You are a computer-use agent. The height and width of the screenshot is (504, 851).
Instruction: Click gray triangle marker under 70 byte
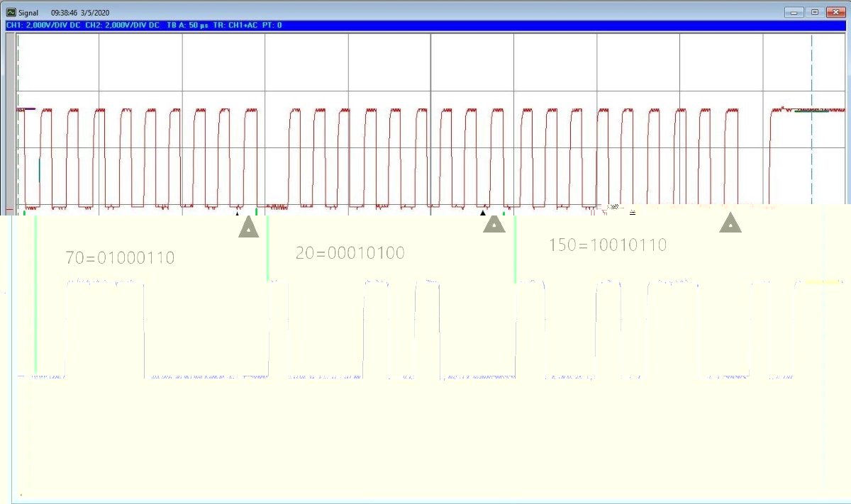pyautogui.click(x=248, y=227)
